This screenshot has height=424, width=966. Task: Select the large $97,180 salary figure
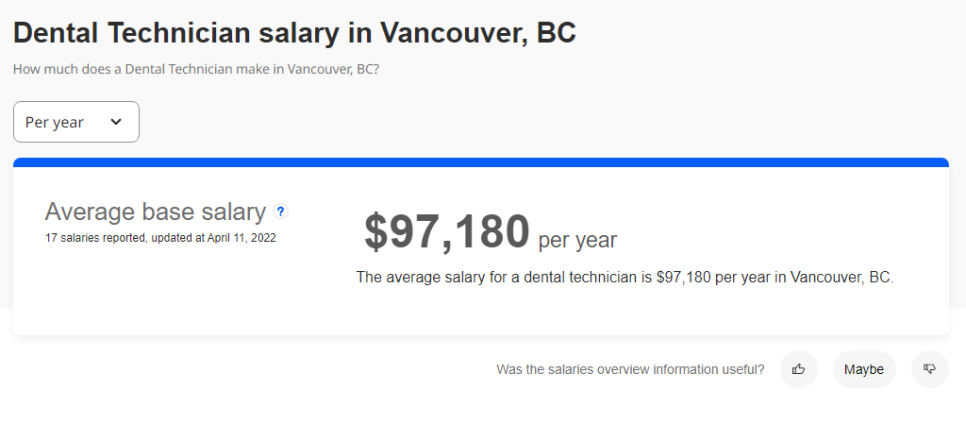point(446,232)
